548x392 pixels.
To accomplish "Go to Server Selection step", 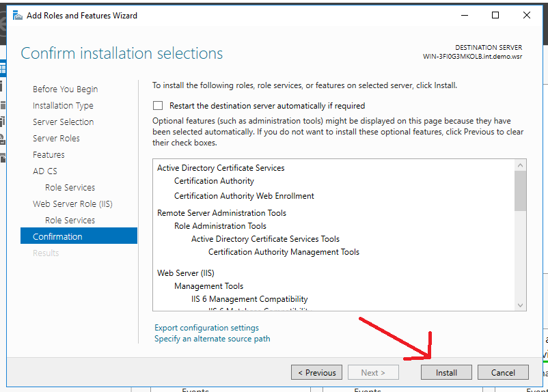I will click(64, 122).
